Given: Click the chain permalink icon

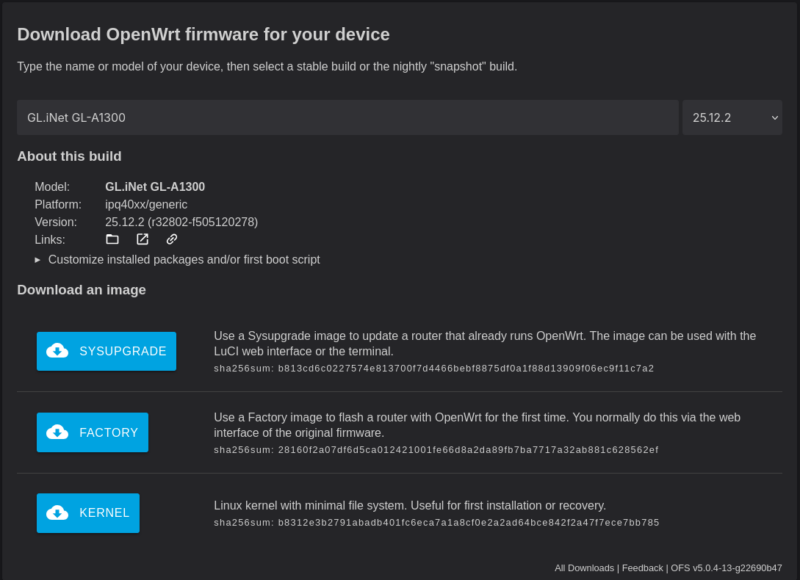Looking at the screenshot, I should click(x=172, y=240).
